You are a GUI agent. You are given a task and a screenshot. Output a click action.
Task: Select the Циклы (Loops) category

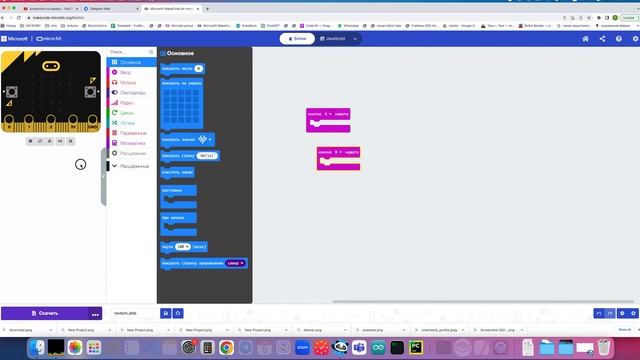131,113
